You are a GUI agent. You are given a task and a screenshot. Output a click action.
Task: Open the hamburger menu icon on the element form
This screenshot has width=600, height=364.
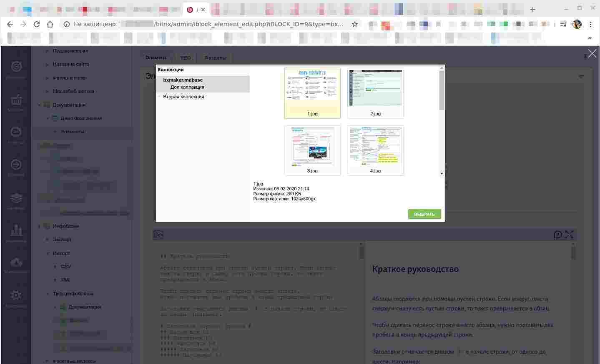click(x=581, y=76)
